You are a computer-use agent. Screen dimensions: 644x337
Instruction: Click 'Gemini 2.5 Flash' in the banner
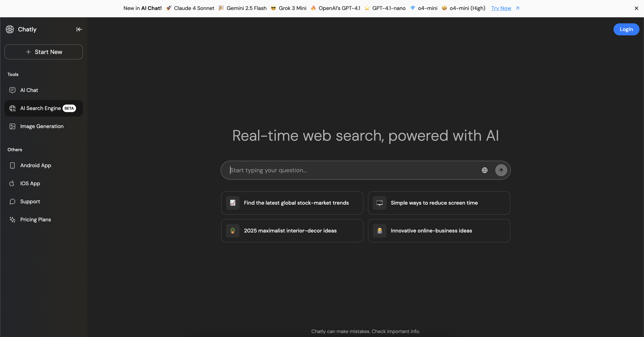pos(246,8)
